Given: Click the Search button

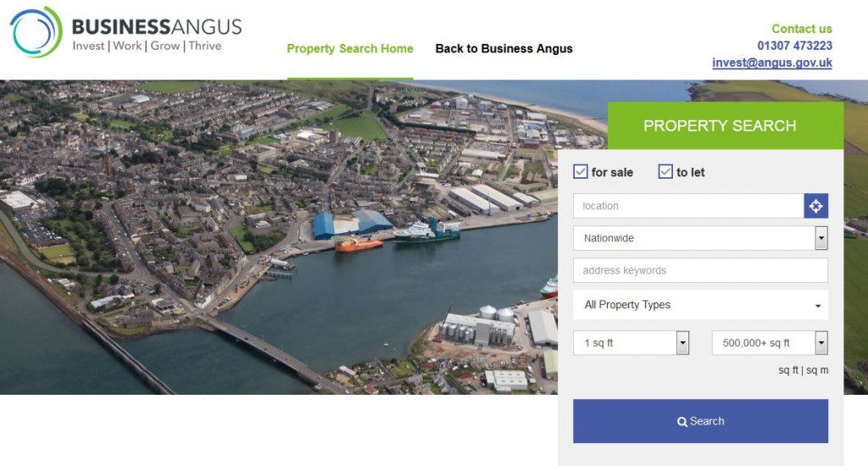Looking at the screenshot, I should point(700,421).
